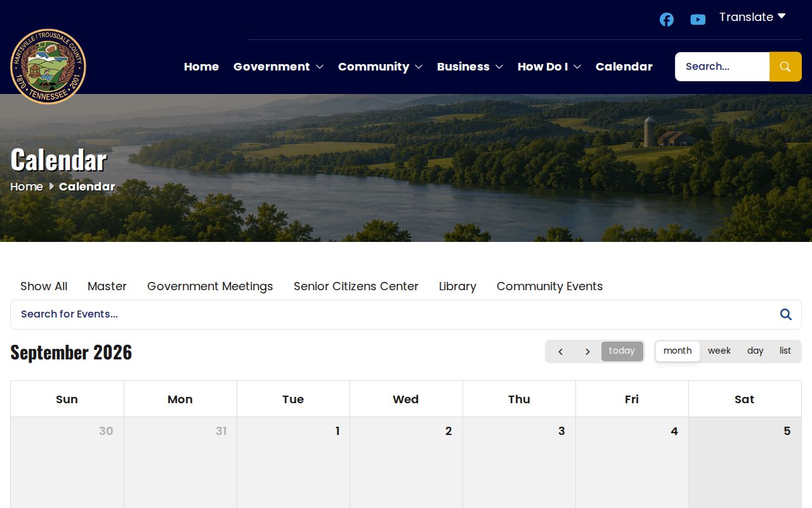Viewport: 812px width, 508px height.
Task: Click the Fri column header
Action: pos(632,399)
